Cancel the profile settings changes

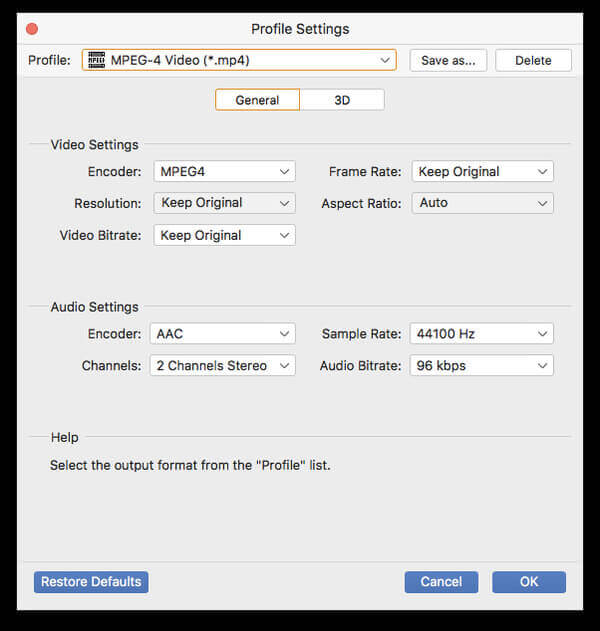coord(441,582)
